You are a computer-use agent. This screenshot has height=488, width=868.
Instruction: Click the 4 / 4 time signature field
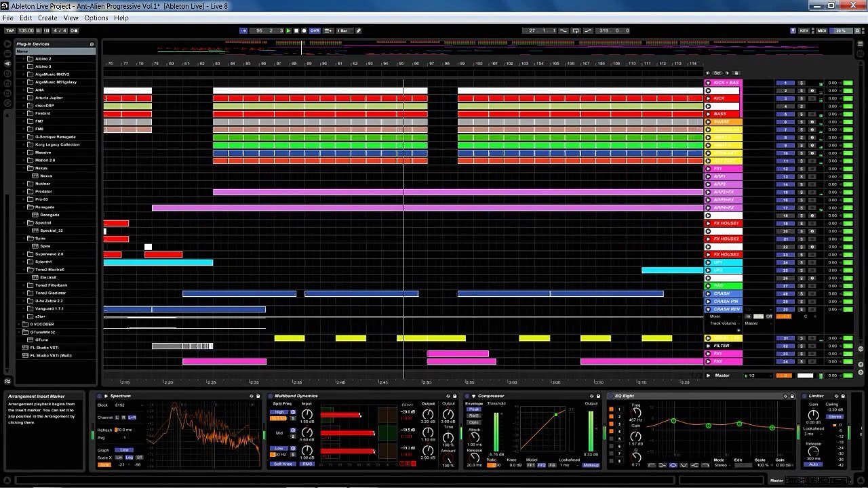tap(60, 30)
